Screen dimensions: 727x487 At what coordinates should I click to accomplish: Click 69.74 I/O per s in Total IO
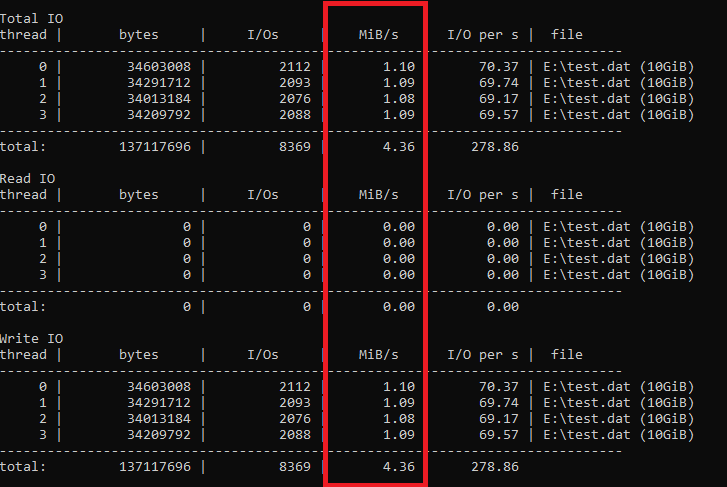[498, 83]
